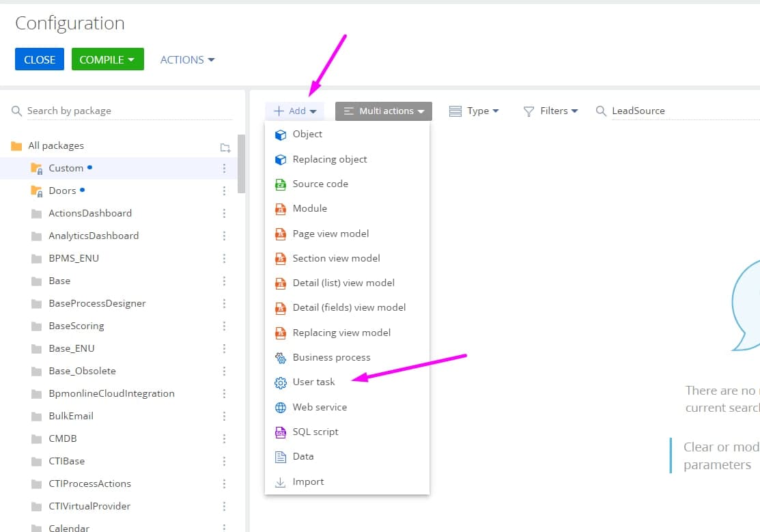The width and height of the screenshot is (760, 532).
Task: Click the package list scrollbar
Action: tap(241, 164)
